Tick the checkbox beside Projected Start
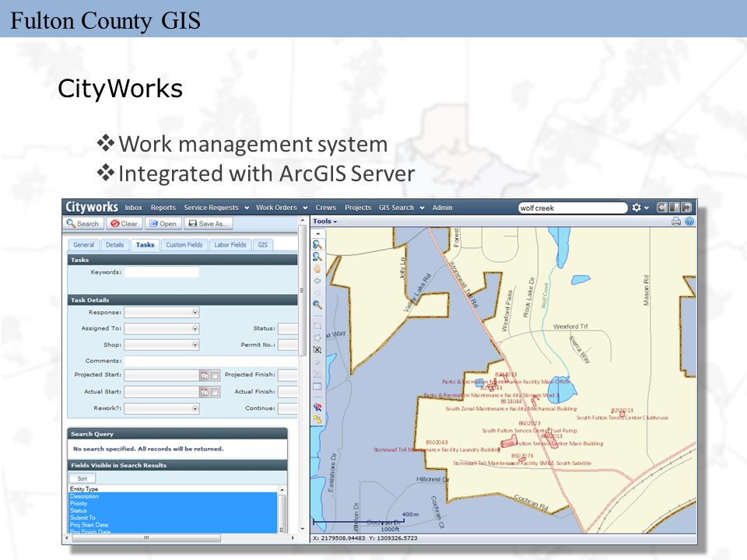747x560 pixels. (215, 376)
